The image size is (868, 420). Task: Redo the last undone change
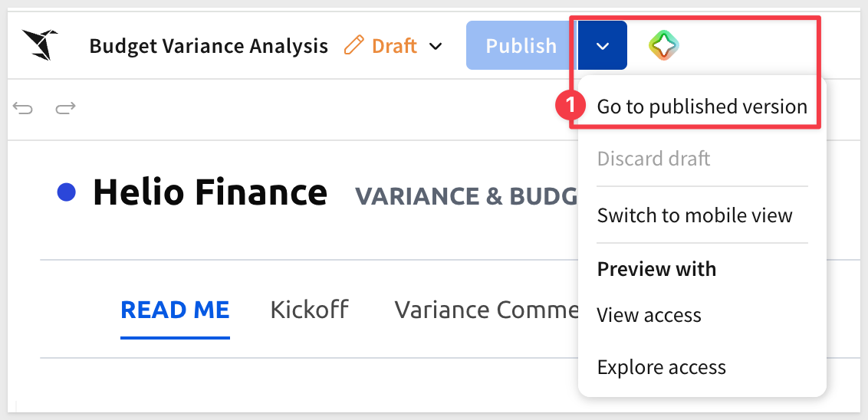pyautogui.click(x=65, y=109)
